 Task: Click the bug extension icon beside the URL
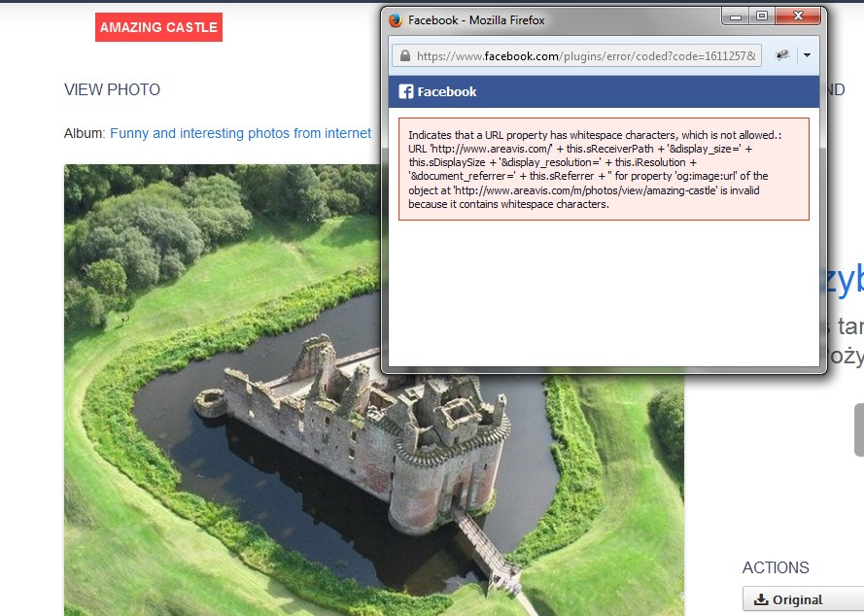pyautogui.click(x=781, y=56)
